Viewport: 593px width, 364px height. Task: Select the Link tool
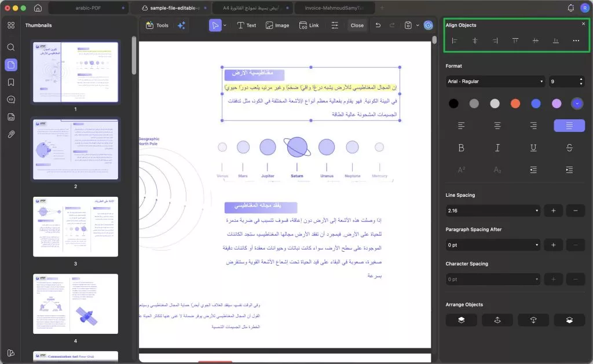(308, 25)
